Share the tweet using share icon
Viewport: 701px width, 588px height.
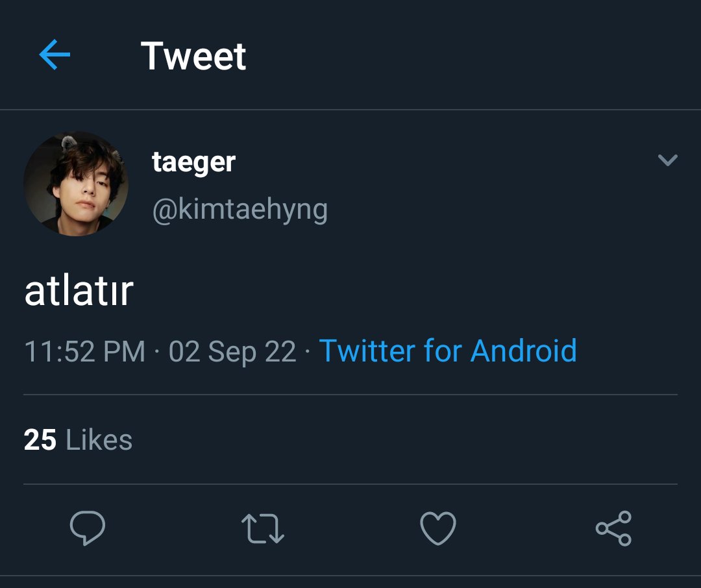[614, 528]
